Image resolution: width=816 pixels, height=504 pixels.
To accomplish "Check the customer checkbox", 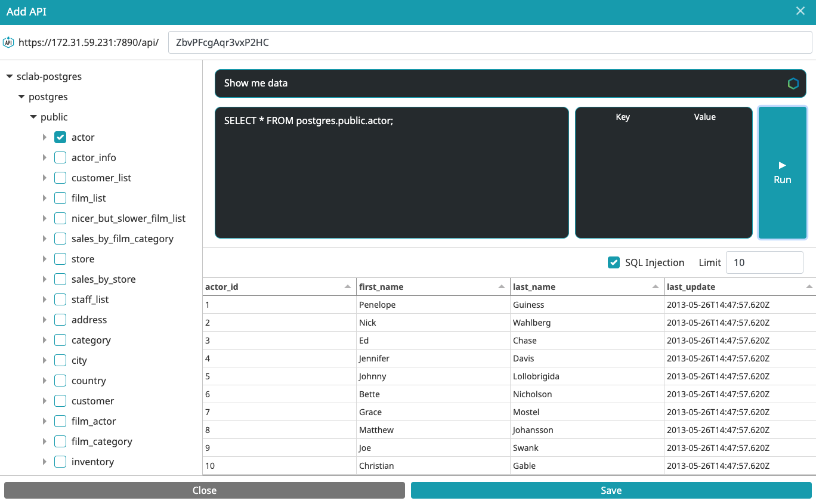I will 60,401.
